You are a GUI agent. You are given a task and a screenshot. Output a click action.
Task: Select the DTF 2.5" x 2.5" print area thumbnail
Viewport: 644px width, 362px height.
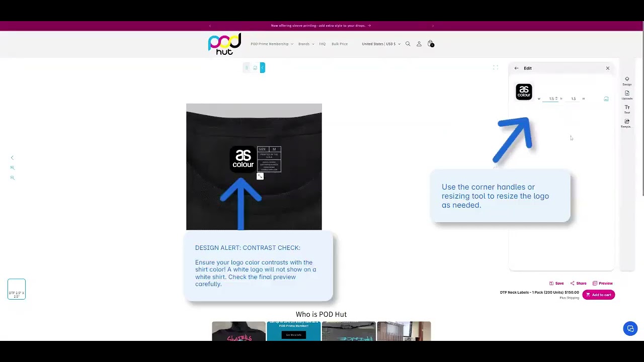pyautogui.click(x=17, y=289)
